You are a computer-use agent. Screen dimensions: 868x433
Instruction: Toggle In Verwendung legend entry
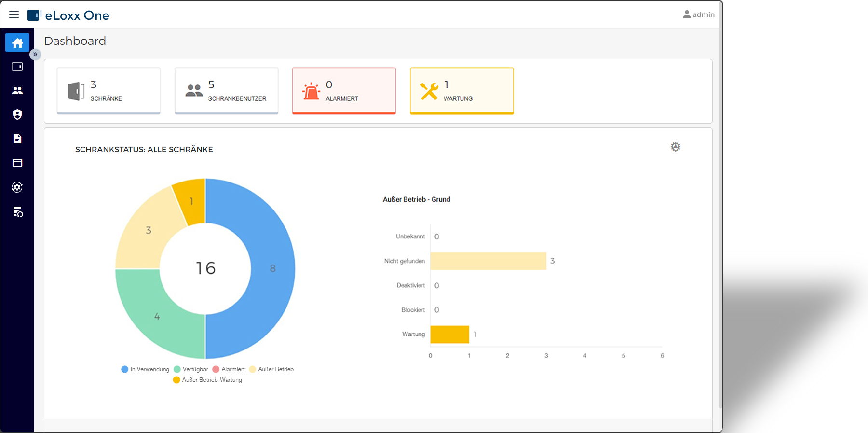[145, 369]
